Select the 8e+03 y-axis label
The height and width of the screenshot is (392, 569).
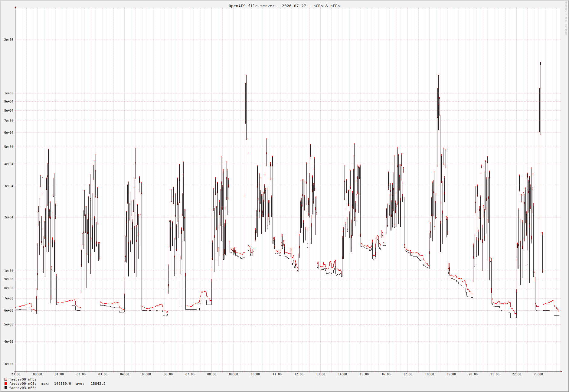(9, 288)
